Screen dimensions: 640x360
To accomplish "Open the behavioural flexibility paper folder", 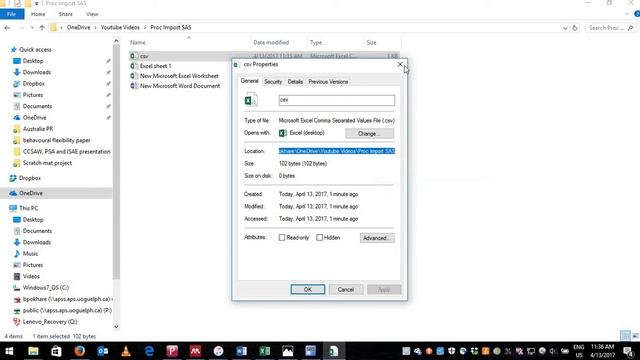I will (x=56, y=140).
